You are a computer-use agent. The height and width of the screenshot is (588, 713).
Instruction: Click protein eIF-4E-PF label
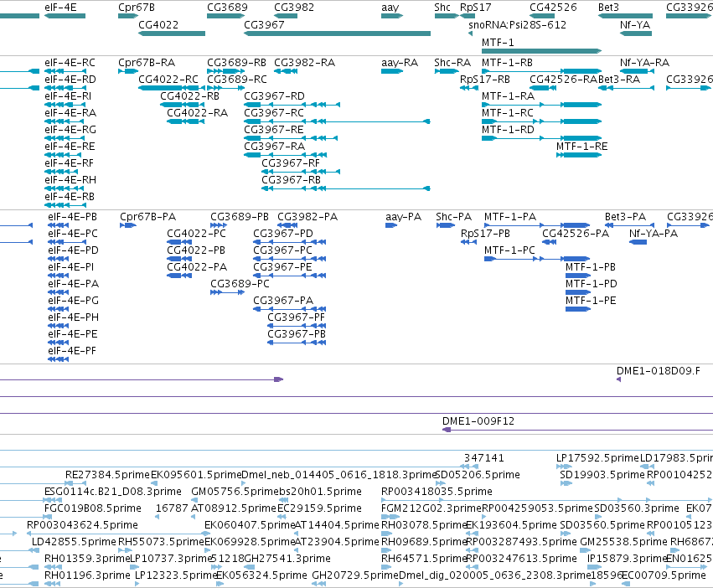pos(72,351)
